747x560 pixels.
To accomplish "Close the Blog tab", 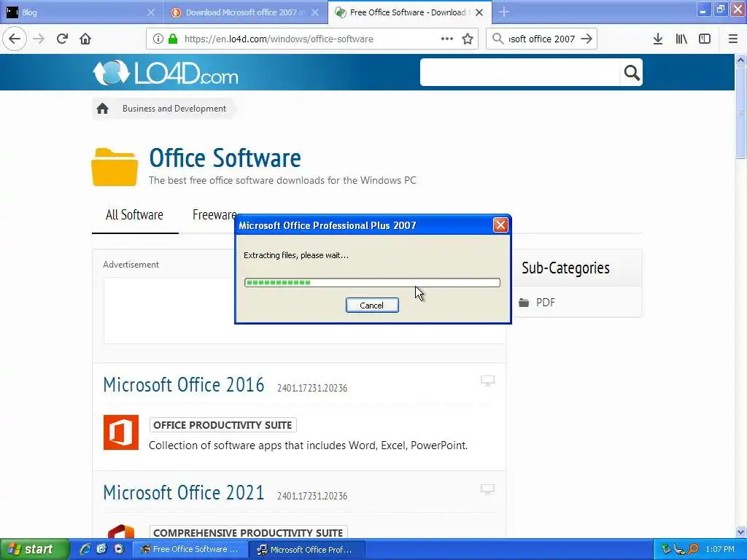I will pyautogui.click(x=151, y=12).
